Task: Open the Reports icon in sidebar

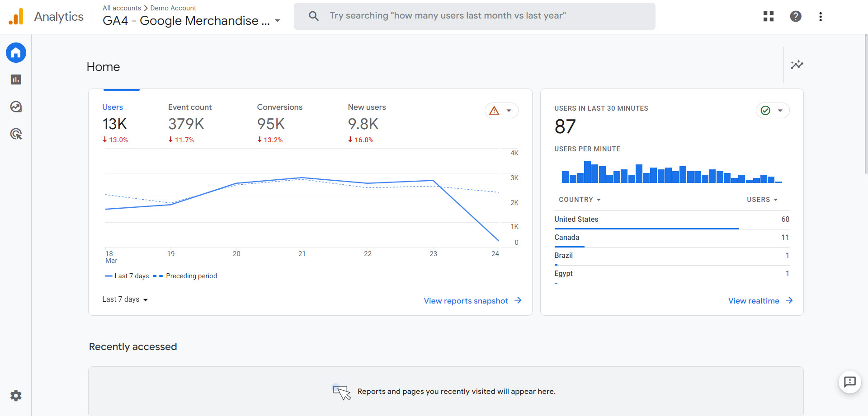Action: click(x=16, y=80)
